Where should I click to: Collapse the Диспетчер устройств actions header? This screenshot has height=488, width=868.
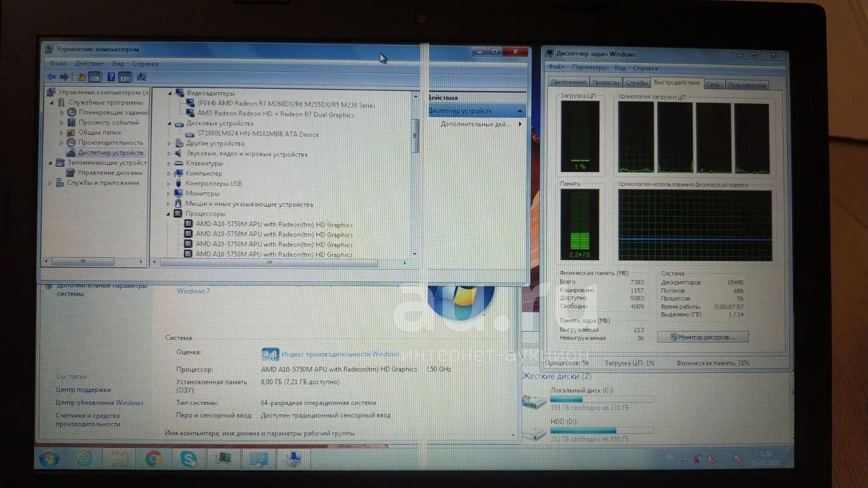[520, 111]
